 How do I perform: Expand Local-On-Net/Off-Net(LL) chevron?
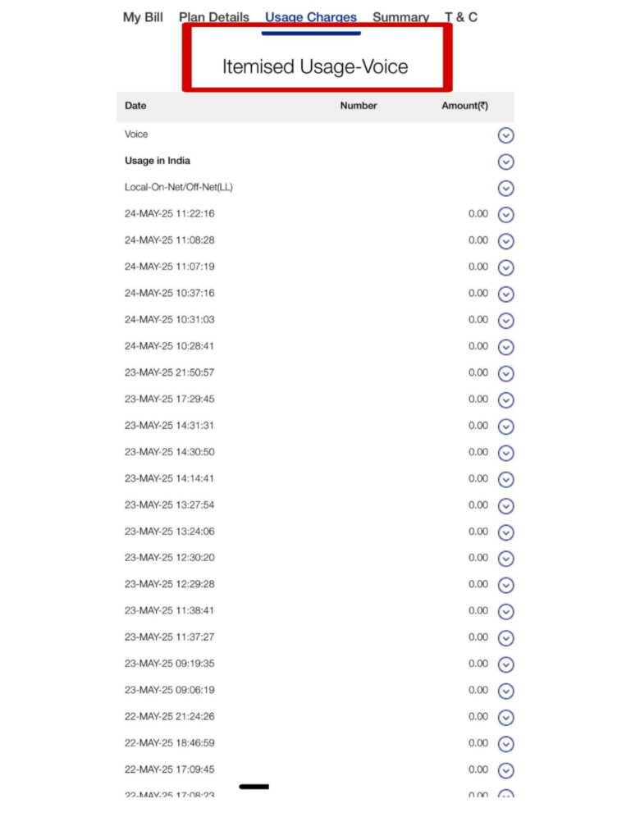click(x=505, y=189)
